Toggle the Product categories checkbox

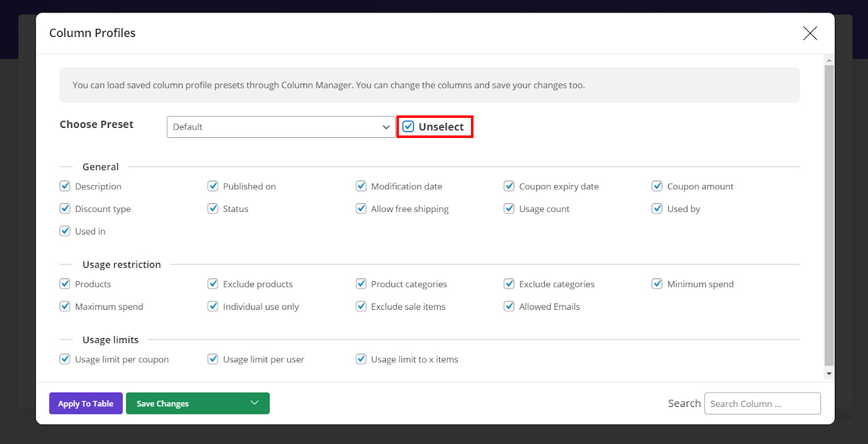(x=361, y=284)
